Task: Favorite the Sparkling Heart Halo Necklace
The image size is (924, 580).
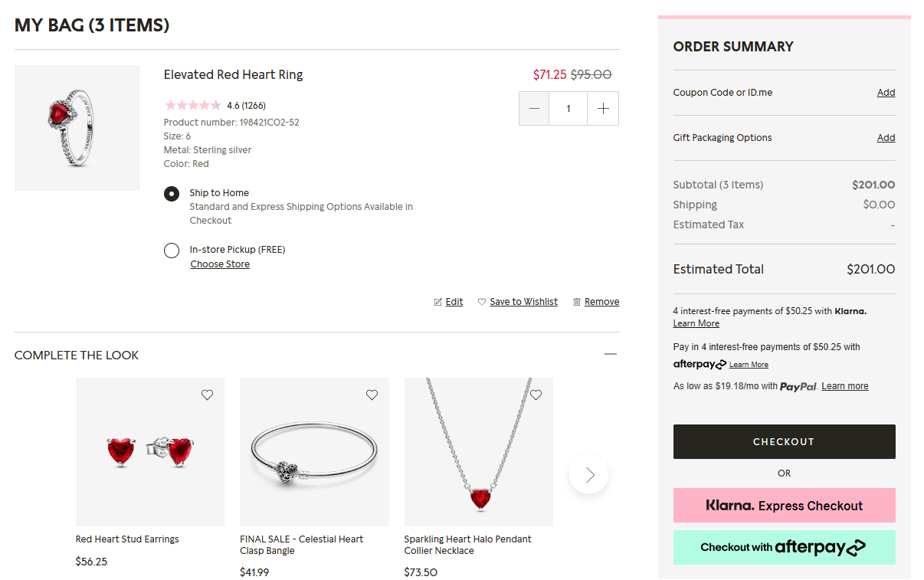Action: click(x=536, y=395)
